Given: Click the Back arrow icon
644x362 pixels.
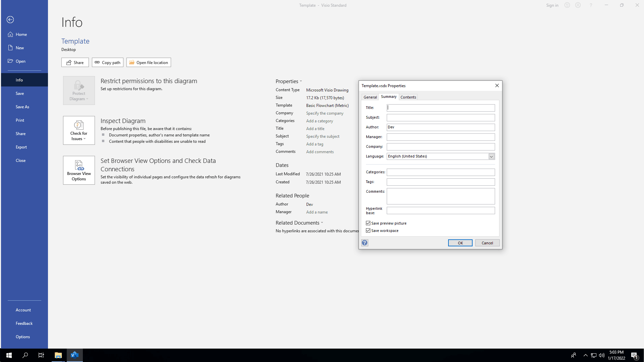Looking at the screenshot, I should 10,19.
